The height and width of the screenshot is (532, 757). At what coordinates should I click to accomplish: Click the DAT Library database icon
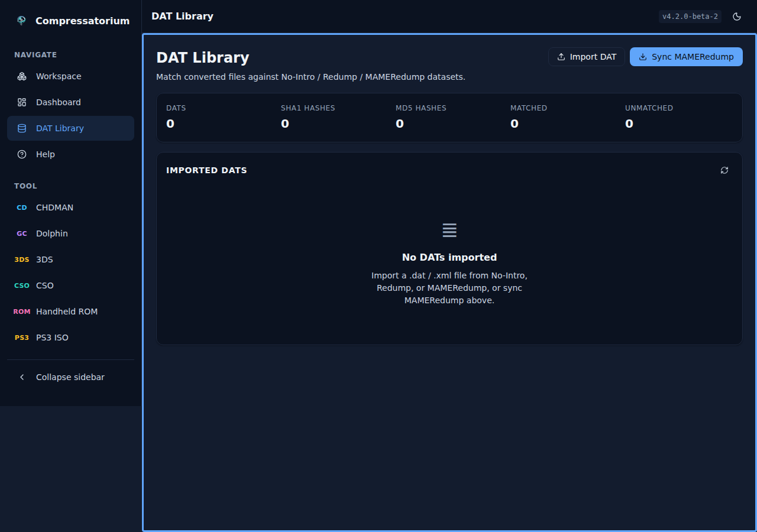point(22,128)
